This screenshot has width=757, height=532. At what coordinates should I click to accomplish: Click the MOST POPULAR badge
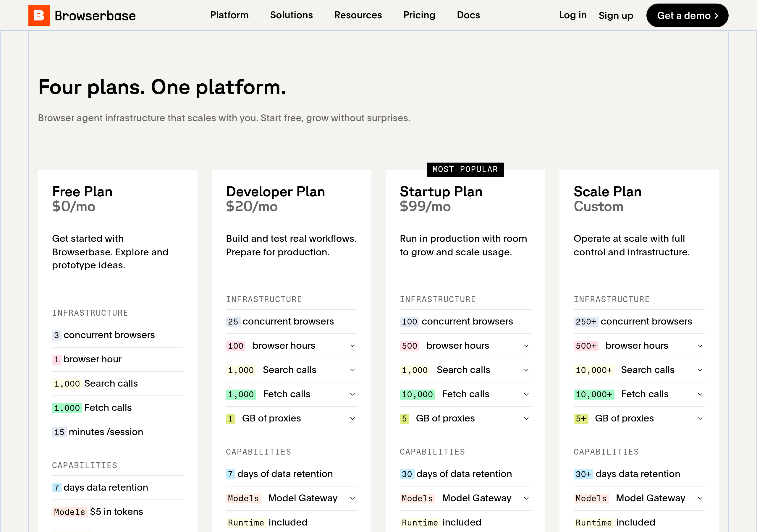465,169
